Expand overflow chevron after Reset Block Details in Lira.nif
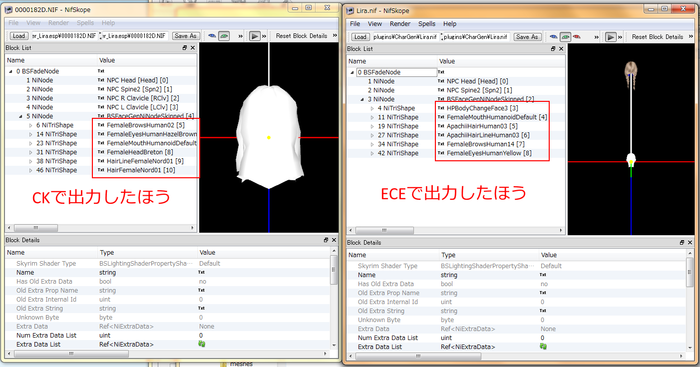 coord(691,37)
